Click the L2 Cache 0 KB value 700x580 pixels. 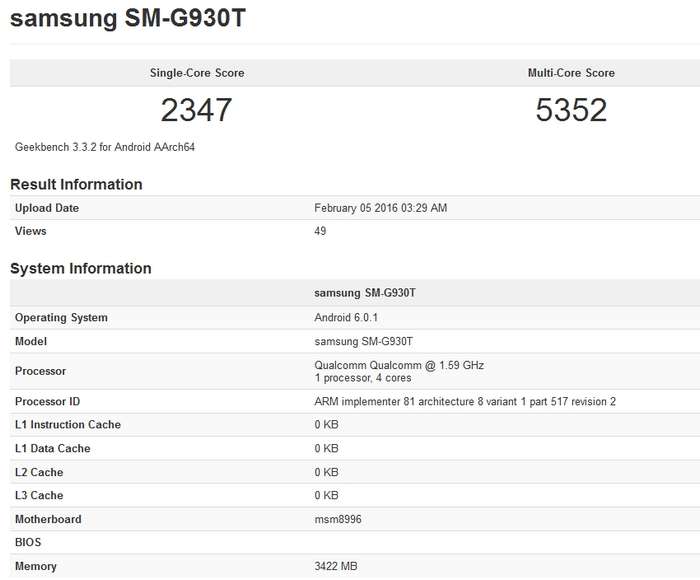(x=326, y=472)
